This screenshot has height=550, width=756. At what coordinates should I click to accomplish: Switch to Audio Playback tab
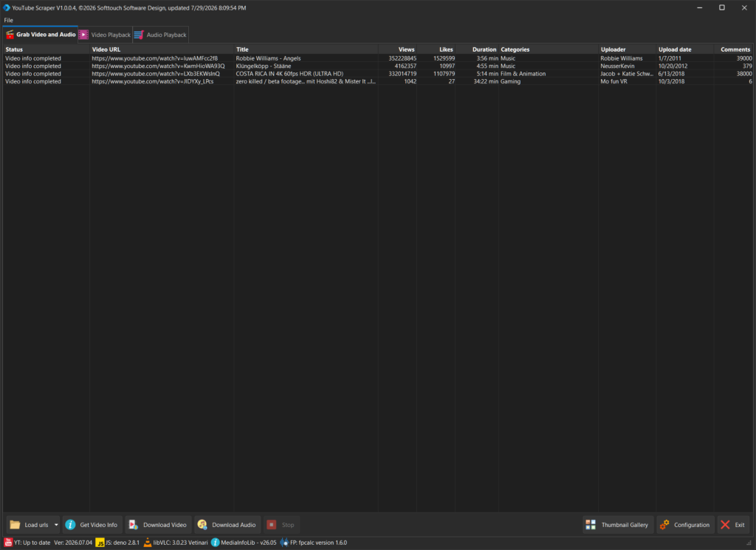point(160,35)
